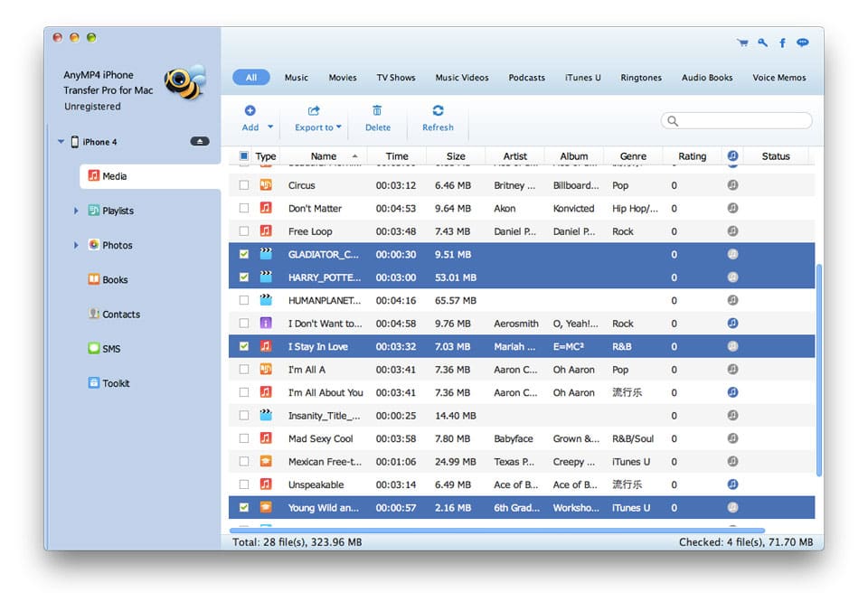Switch to the Music Videos tab

tap(462, 78)
